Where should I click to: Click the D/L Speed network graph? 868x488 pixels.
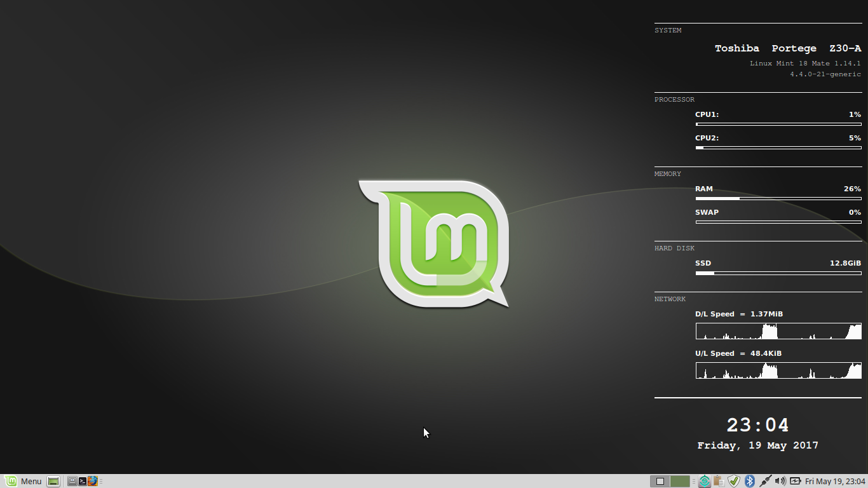778,331
